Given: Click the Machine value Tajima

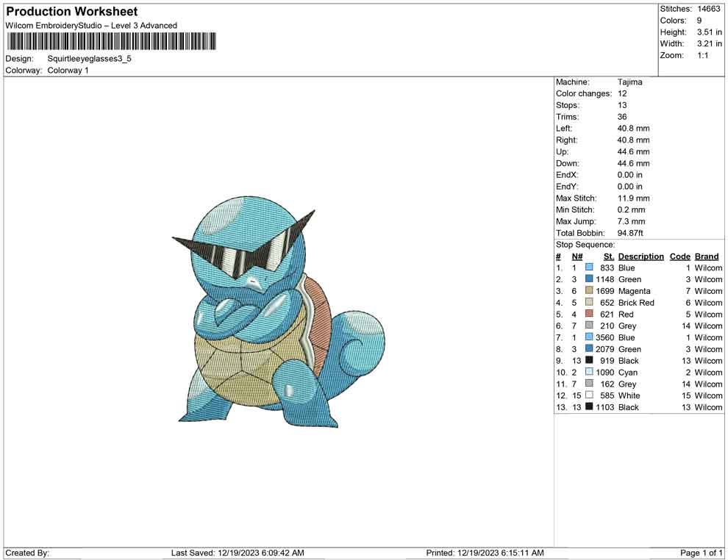Looking at the screenshot, I should pyautogui.click(x=629, y=82).
